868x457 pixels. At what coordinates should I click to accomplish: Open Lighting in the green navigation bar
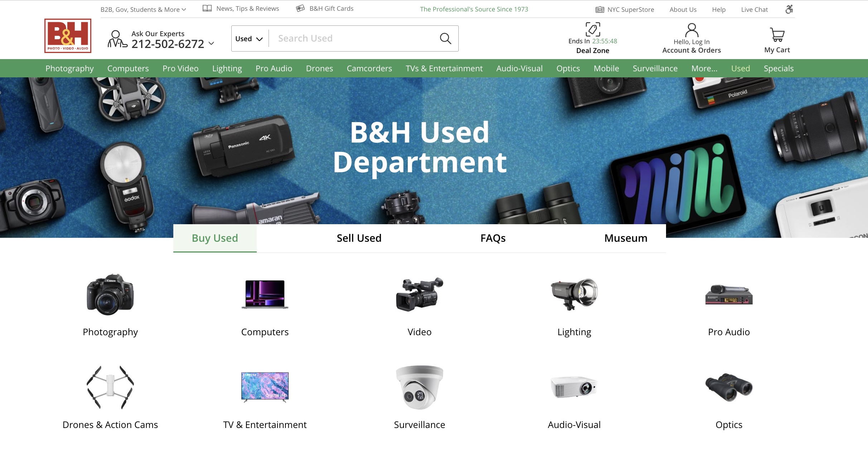pyautogui.click(x=227, y=68)
